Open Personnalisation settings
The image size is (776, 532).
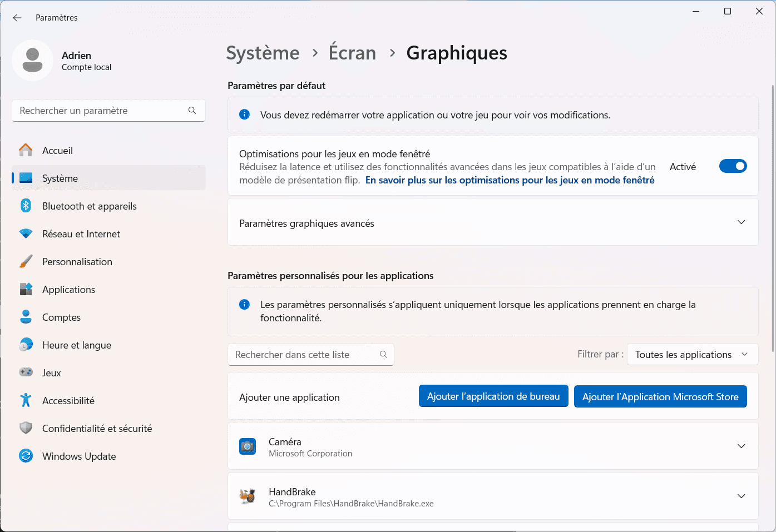click(108, 261)
